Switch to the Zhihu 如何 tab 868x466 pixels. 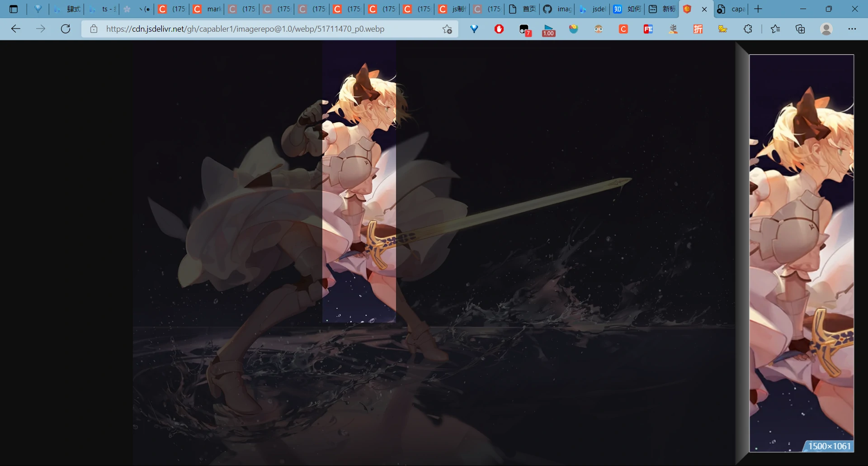(627, 9)
